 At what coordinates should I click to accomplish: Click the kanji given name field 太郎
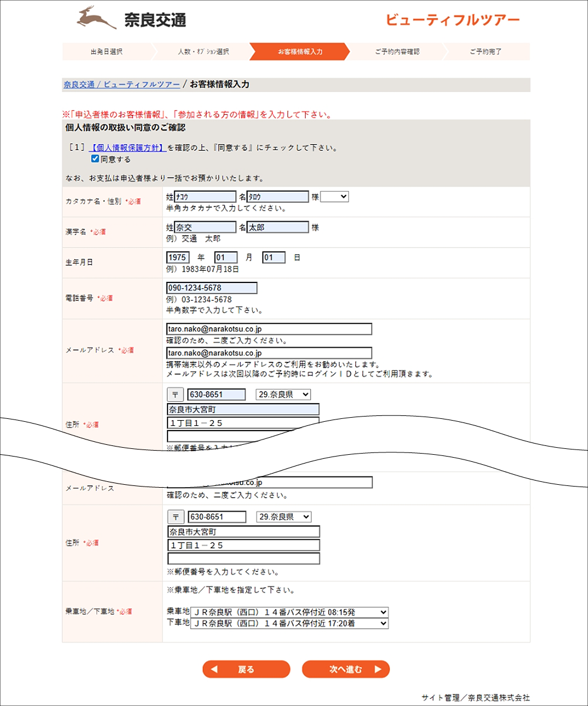pos(278,227)
